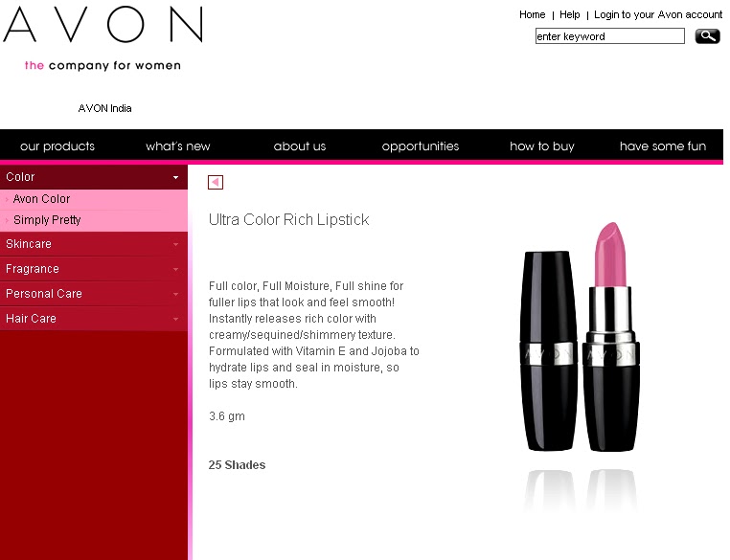Collapse the Color category arrow

175,177
